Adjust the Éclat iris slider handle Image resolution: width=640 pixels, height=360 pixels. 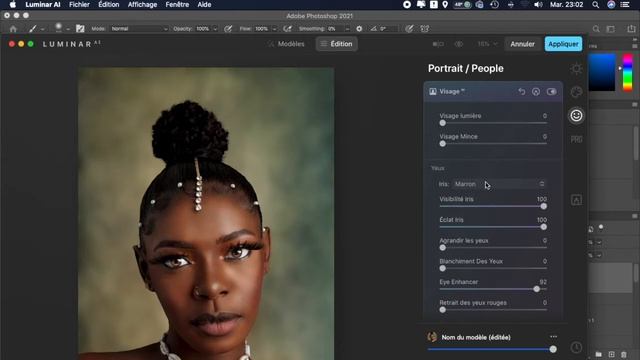pos(543,227)
